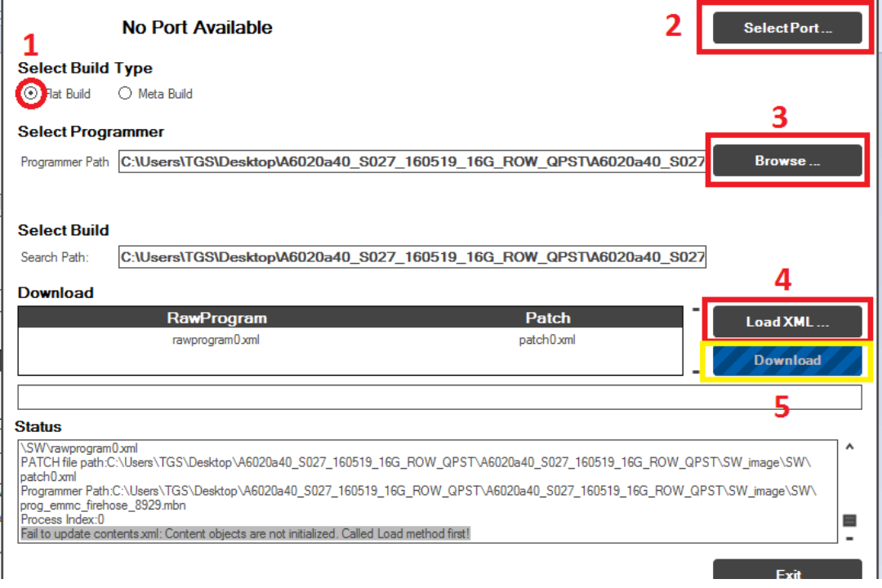Start flashing with the Download button
The image size is (882, 588).
tap(787, 360)
